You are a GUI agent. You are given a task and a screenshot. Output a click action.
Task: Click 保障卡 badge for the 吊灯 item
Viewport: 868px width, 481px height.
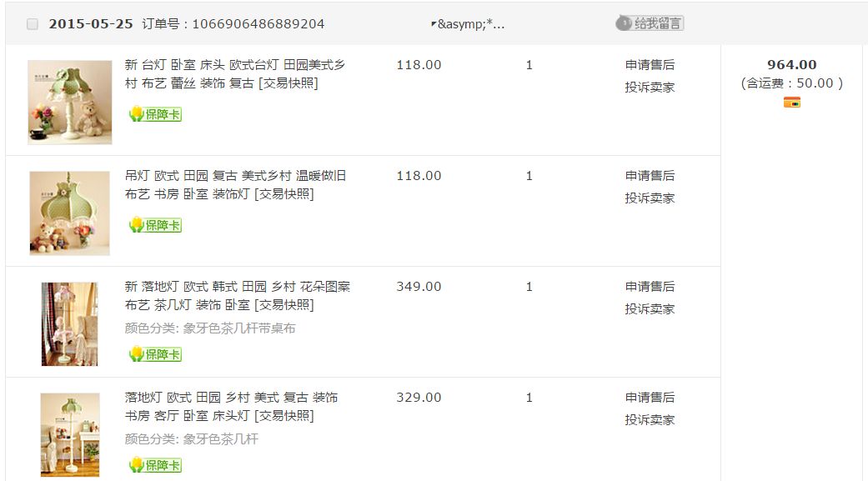(155, 225)
